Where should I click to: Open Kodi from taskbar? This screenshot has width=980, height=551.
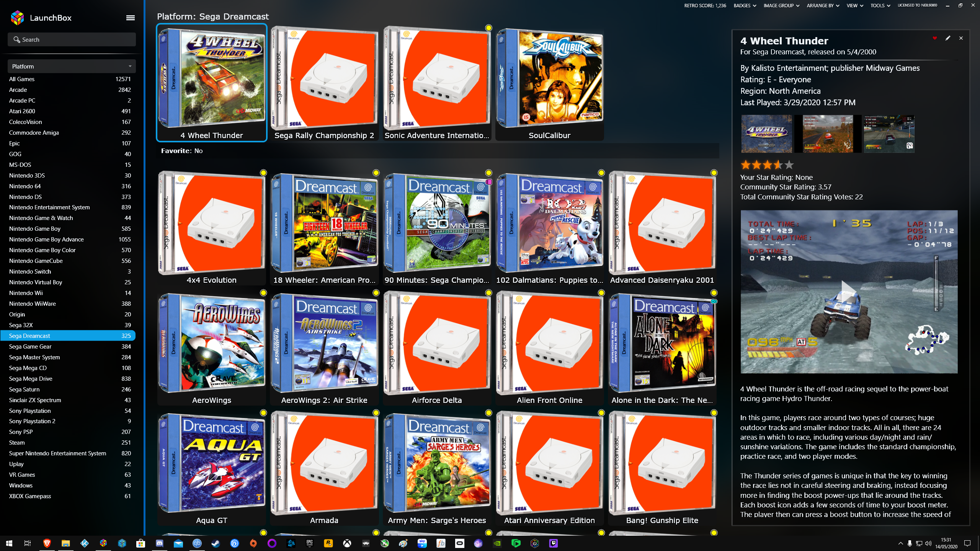[x=84, y=543]
